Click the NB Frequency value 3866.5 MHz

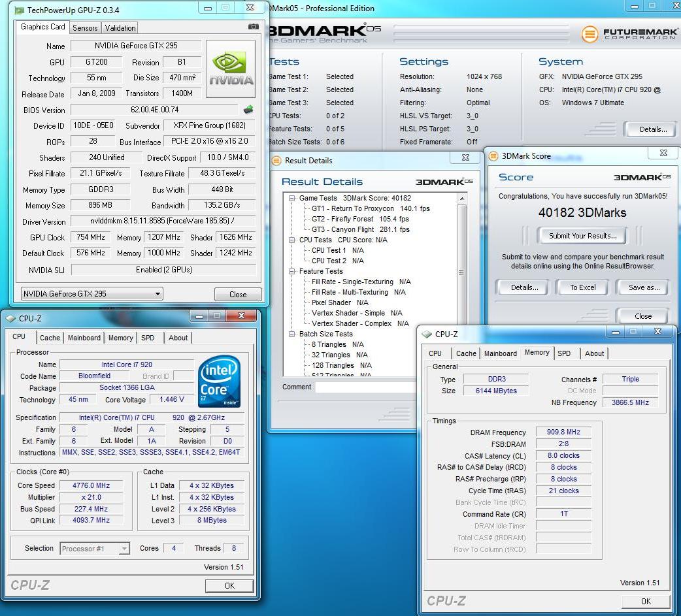point(630,402)
